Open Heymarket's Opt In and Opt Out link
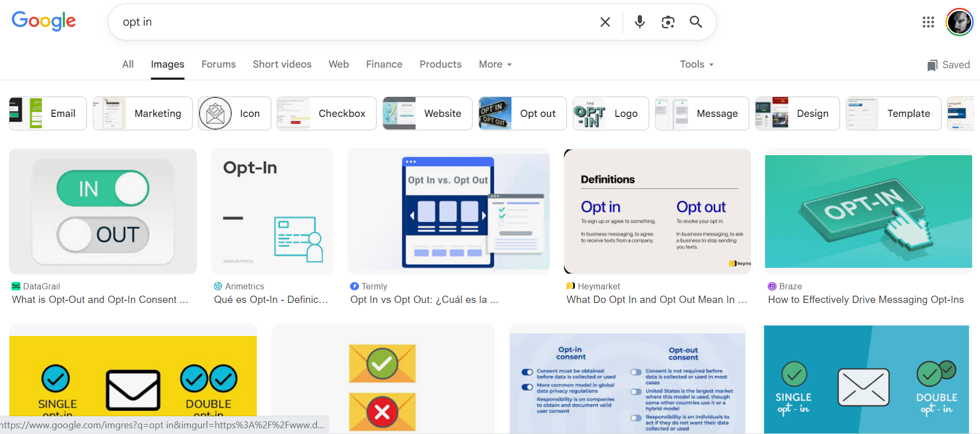This screenshot has height=434, width=980. tap(657, 299)
